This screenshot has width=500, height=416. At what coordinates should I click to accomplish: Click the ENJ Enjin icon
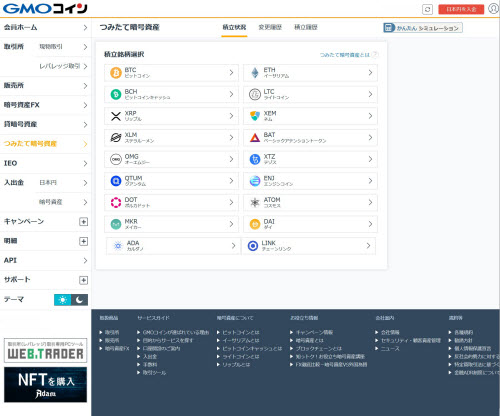(255, 181)
